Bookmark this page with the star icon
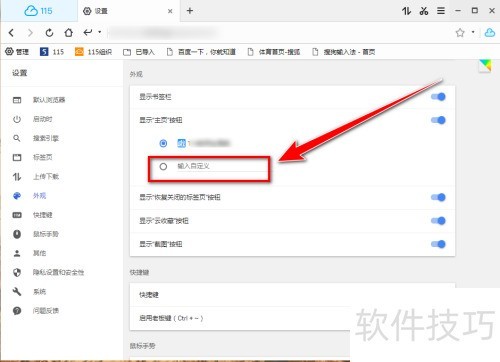 tap(460, 32)
